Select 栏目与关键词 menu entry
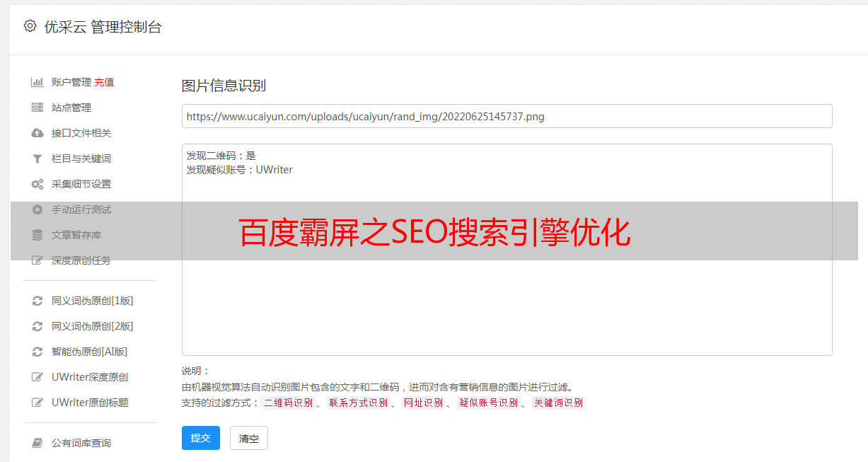Viewport: 868px width, 462px height. click(81, 158)
